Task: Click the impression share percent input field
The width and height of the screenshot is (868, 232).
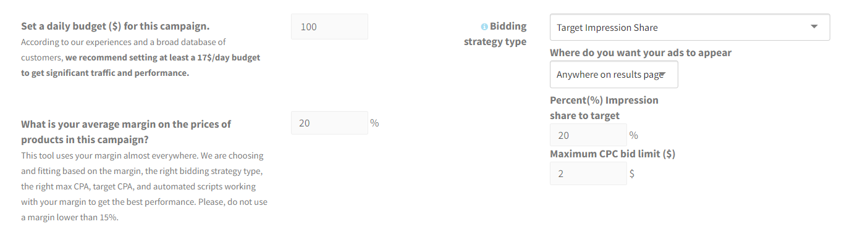Action: click(x=588, y=135)
